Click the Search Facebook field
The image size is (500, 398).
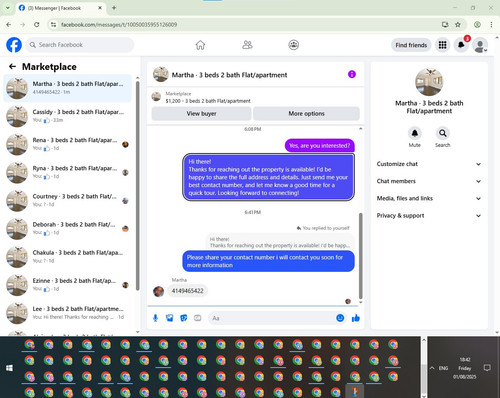(x=80, y=45)
